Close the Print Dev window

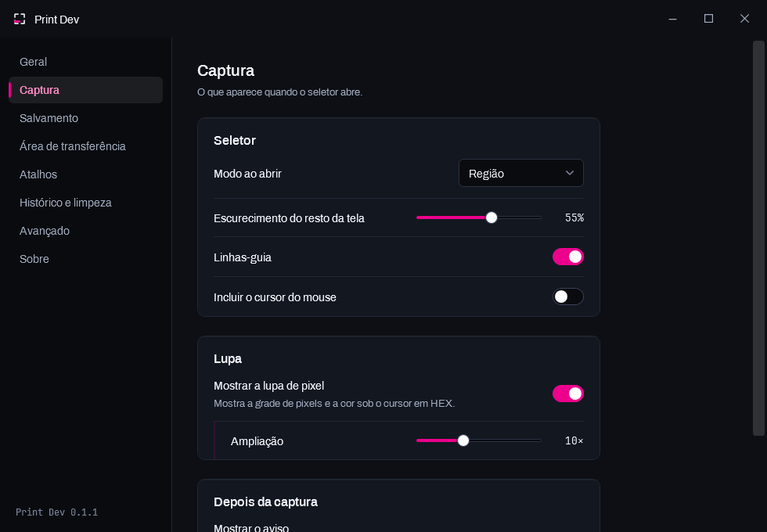coord(744,19)
